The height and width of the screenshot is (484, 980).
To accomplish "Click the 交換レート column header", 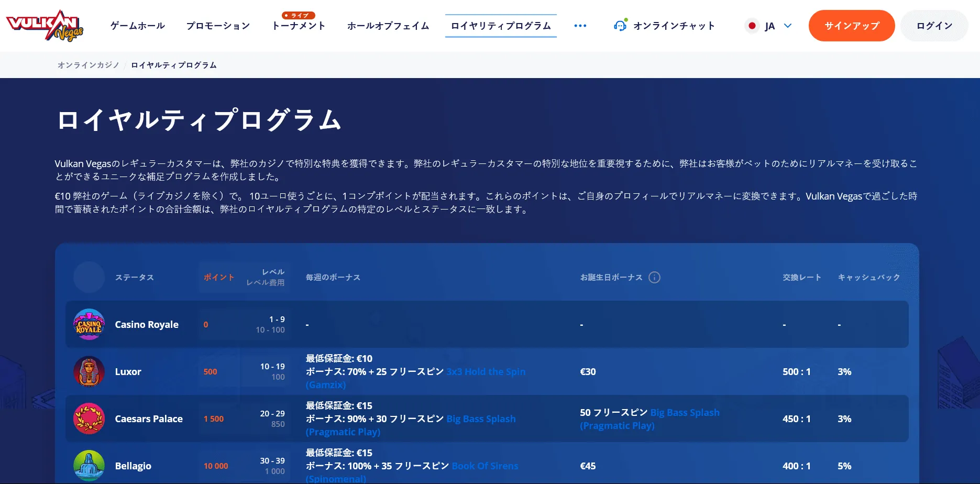I will click(x=802, y=277).
